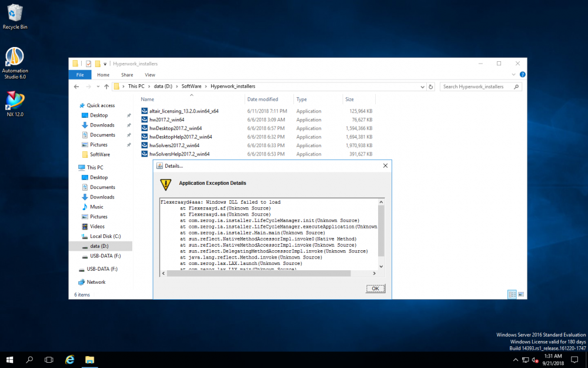Screen dimensions: 588x368
Task: Click the Windows Start button
Action: (10, 360)
